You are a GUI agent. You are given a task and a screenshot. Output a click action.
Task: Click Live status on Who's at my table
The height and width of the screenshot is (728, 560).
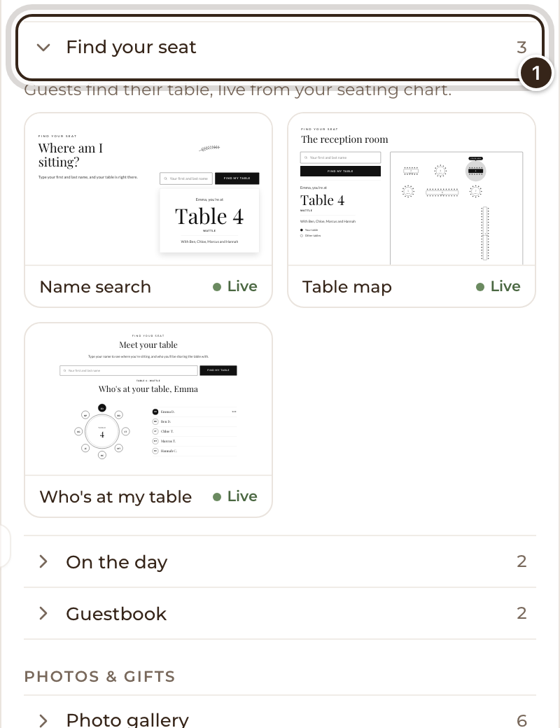(x=235, y=496)
